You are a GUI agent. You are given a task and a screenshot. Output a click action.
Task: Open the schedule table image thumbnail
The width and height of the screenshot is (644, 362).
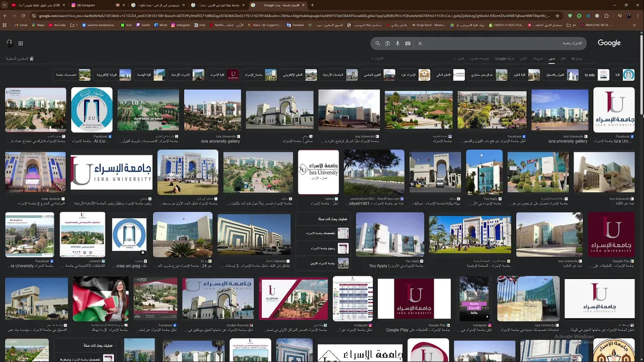coord(353,299)
